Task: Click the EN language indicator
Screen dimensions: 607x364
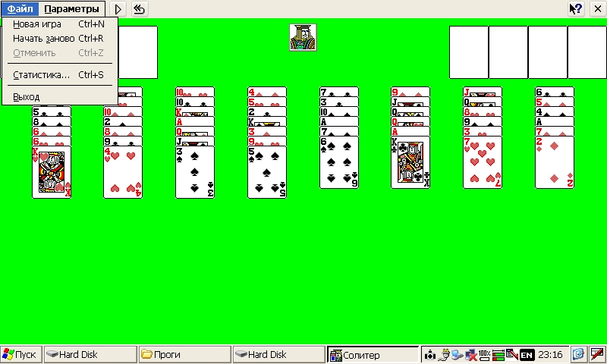Action: 527,355
